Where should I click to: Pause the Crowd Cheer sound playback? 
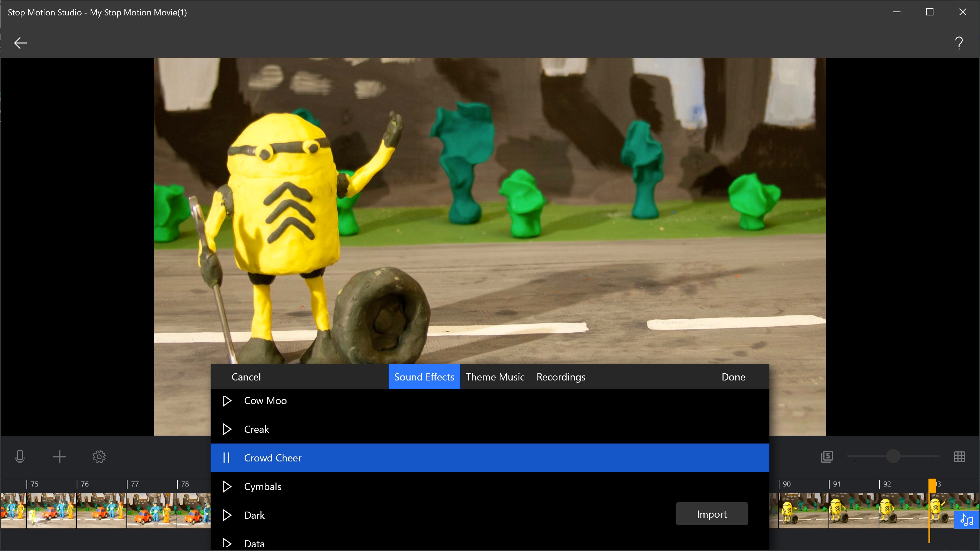[x=227, y=458]
